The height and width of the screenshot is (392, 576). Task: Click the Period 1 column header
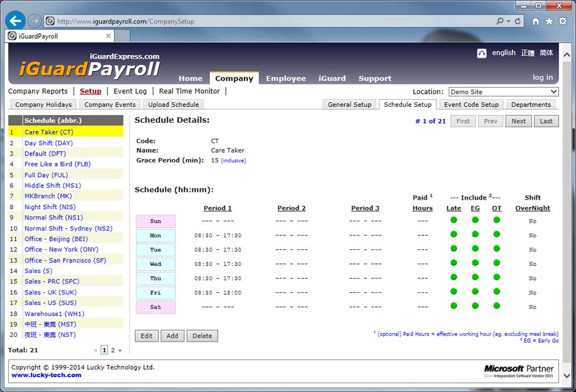(218, 208)
